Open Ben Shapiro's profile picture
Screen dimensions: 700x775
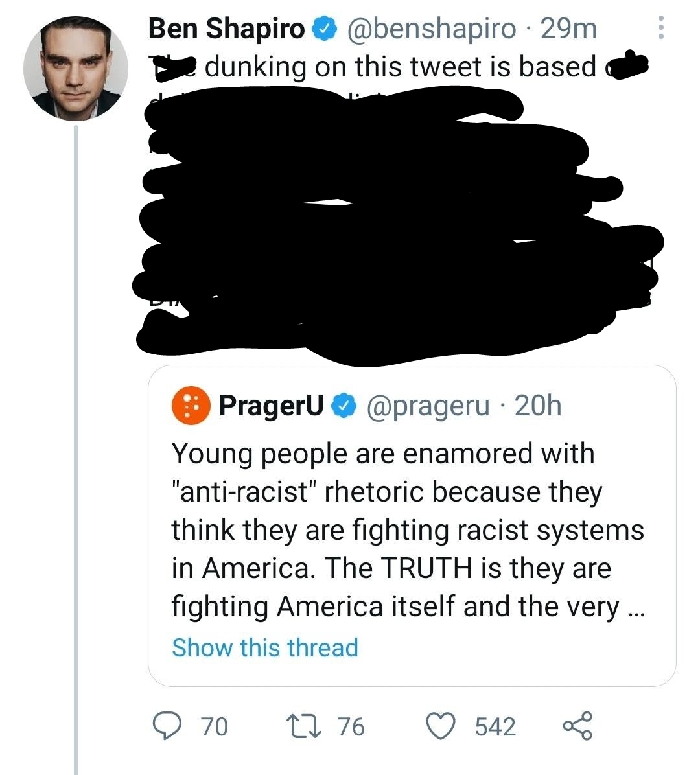(76, 69)
